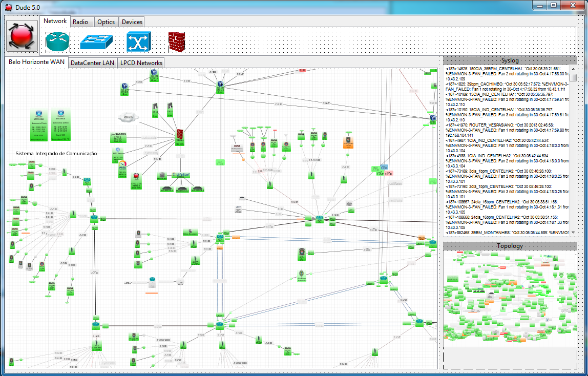Select the router device icon in toolbar
The width and height of the screenshot is (588, 376).
(58, 41)
